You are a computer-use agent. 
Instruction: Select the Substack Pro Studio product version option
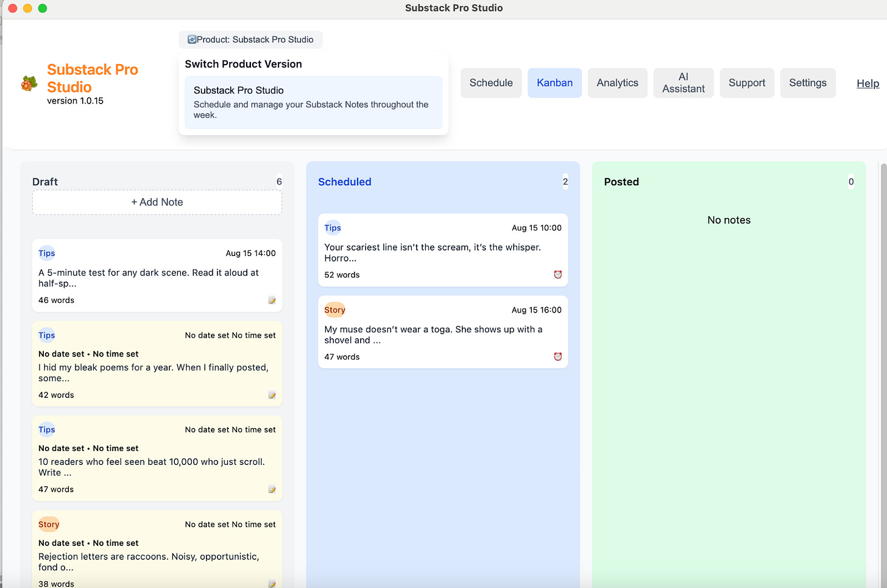[313, 102]
